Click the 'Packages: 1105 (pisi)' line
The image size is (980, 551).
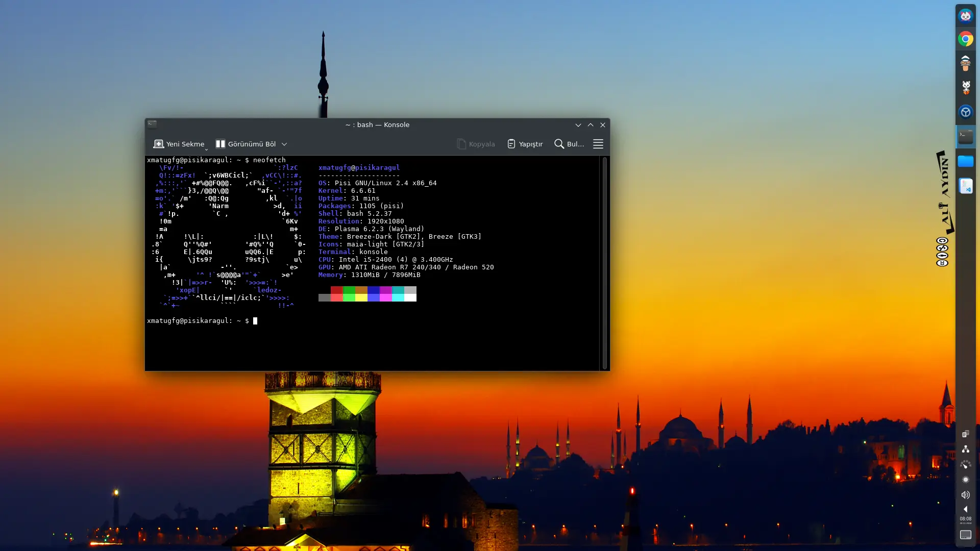[x=361, y=206]
